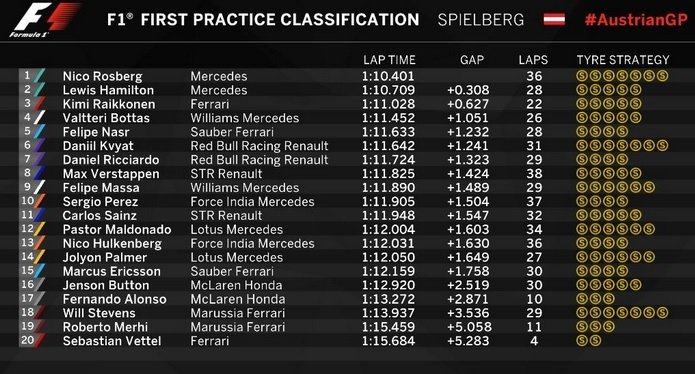Click Pastor Maldonado's yellow Lotus stripe
695x374 pixels.
click(40, 229)
